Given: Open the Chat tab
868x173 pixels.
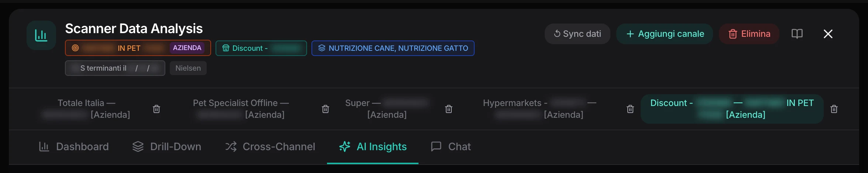Looking at the screenshot, I should pyautogui.click(x=451, y=147).
